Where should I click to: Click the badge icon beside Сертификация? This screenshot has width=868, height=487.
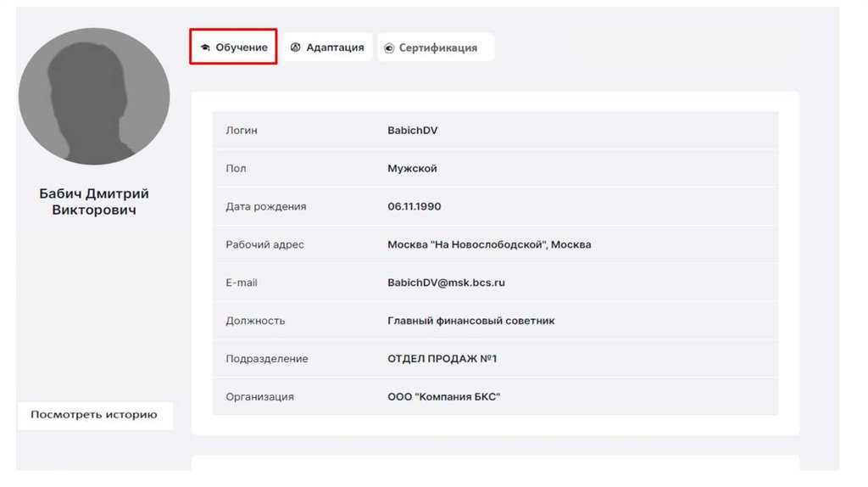coord(389,48)
